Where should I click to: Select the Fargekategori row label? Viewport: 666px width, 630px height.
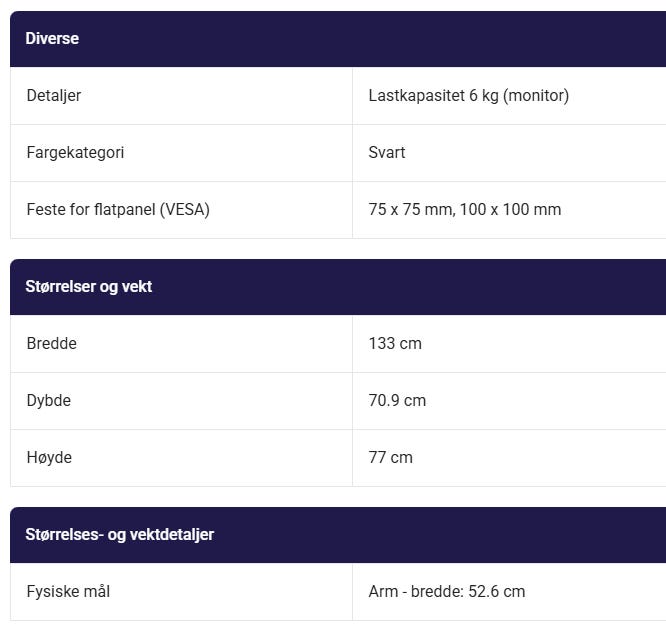click(x=75, y=153)
